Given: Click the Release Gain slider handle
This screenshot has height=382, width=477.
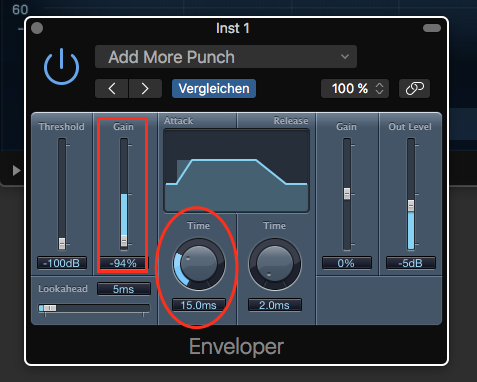Looking at the screenshot, I should click(x=347, y=194).
